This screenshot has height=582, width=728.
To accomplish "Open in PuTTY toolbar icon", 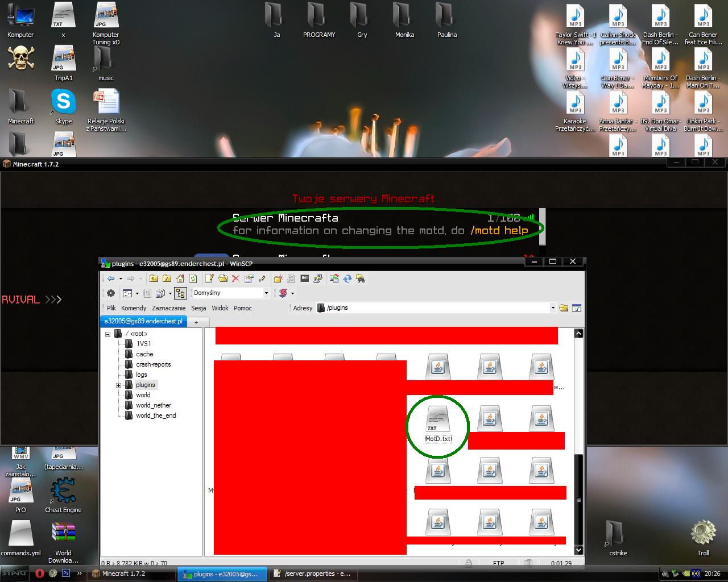I will (318, 278).
